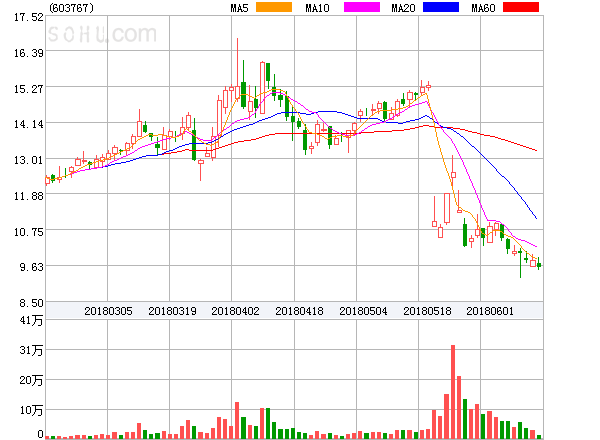This screenshot has height=440, width=600.
Task: Click the 14.14 price axis label
Action: [29, 124]
